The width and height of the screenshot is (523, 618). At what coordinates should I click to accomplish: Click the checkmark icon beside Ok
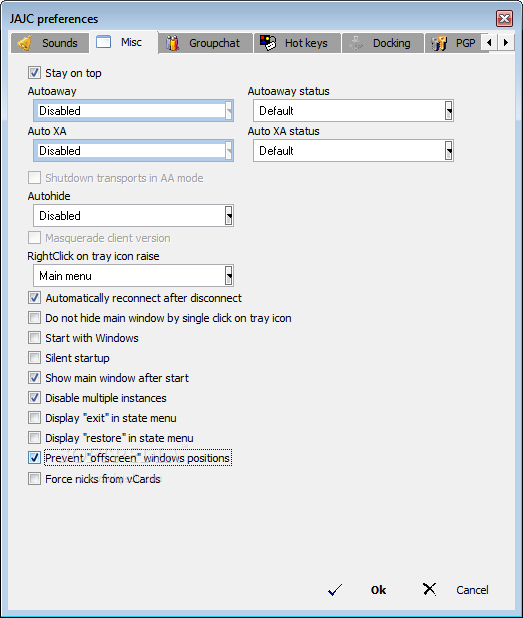click(x=335, y=590)
